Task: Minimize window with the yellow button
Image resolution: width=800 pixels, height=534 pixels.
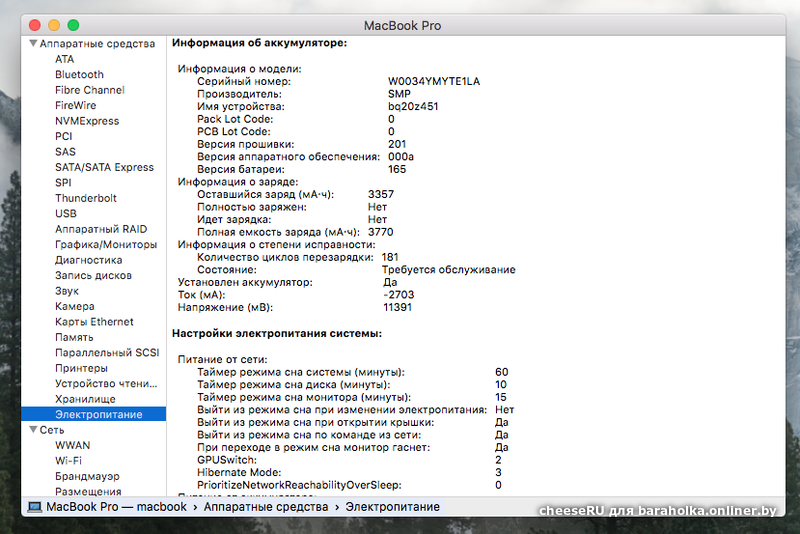Action: pyautogui.click(x=54, y=25)
